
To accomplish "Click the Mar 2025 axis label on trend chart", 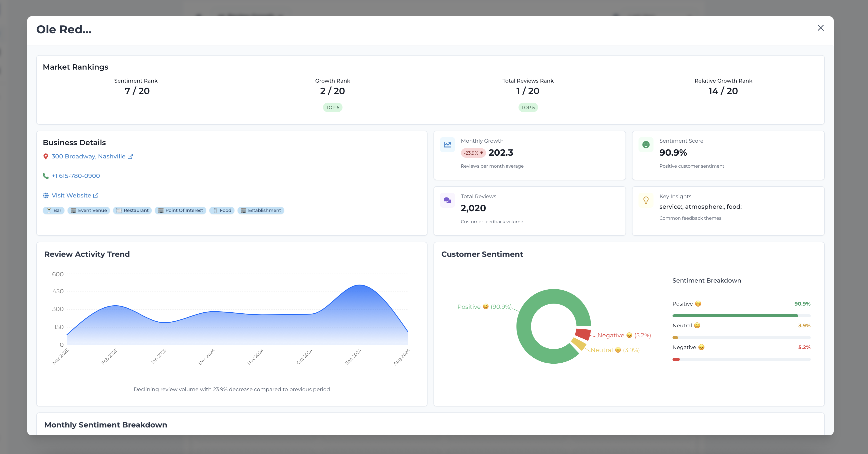I will (60, 357).
